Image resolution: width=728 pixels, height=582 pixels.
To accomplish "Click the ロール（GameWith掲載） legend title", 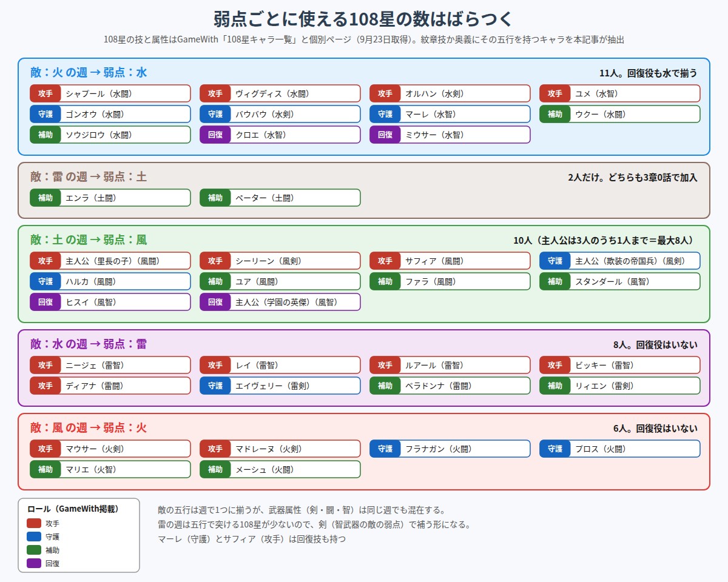I will [73, 509].
